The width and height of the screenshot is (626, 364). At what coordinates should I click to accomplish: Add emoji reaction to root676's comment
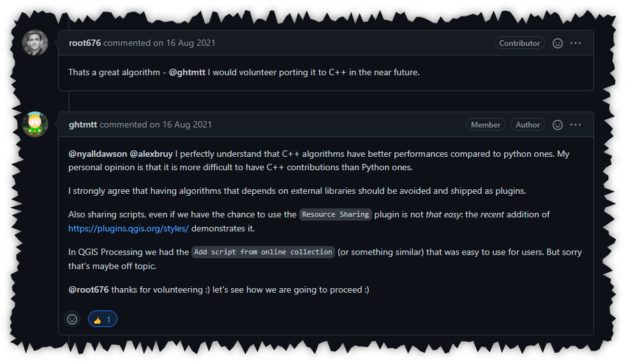click(557, 43)
